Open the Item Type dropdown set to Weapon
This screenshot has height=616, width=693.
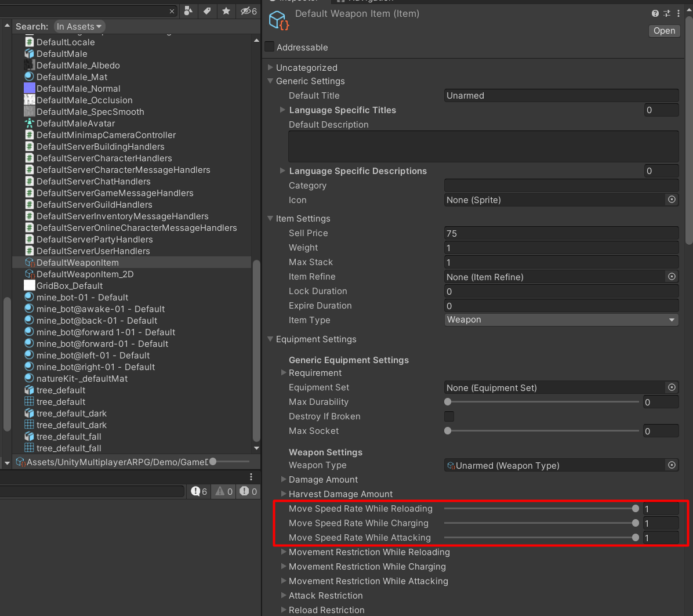click(x=561, y=320)
